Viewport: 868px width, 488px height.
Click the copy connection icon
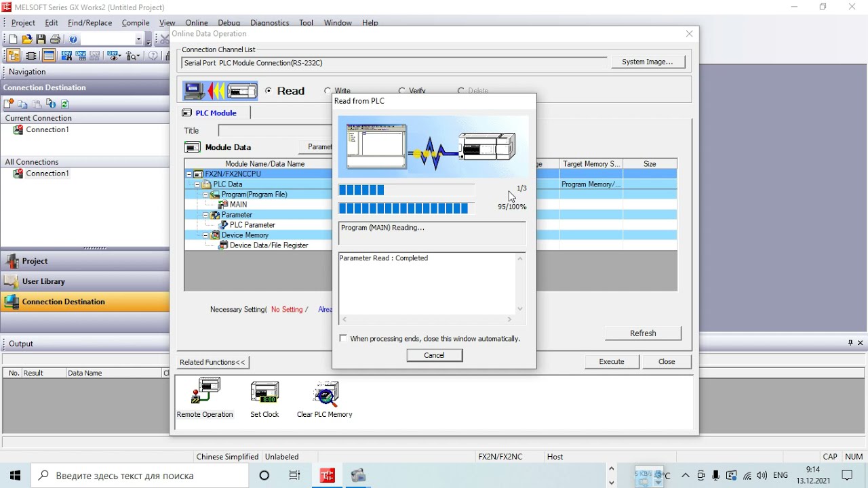click(x=23, y=104)
